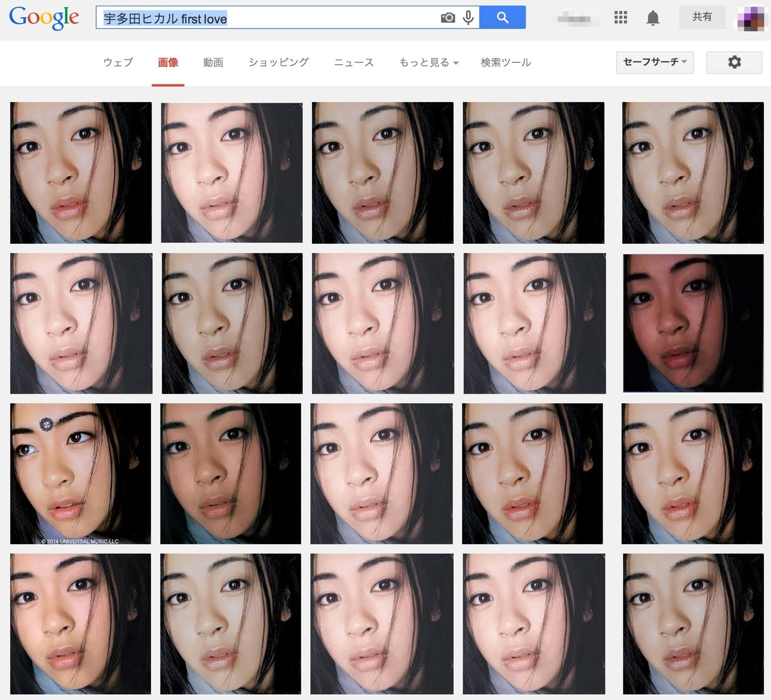The width and height of the screenshot is (771, 700).
Task: Select the ニュース tab
Action: coord(353,62)
